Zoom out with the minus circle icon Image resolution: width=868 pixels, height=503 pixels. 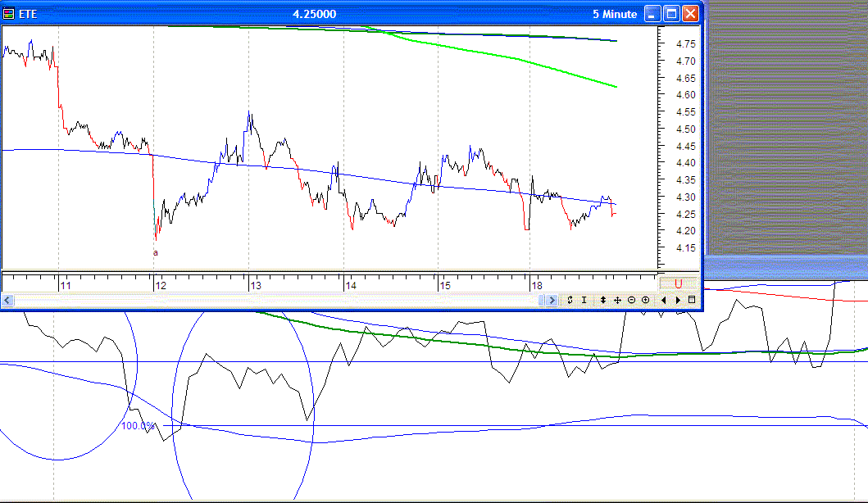pyautogui.click(x=632, y=300)
